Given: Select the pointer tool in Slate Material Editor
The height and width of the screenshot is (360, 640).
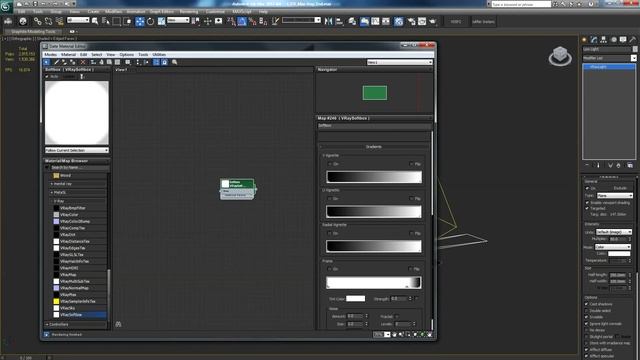Looking at the screenshot, I should point(47,62).
